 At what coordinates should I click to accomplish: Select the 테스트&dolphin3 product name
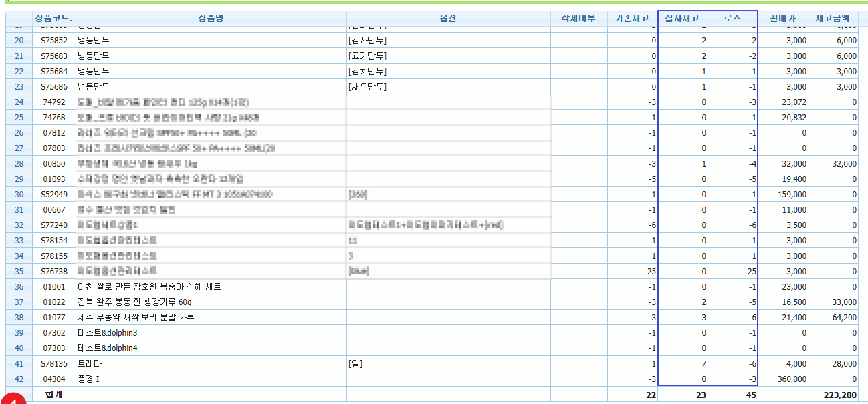[108, 332]
